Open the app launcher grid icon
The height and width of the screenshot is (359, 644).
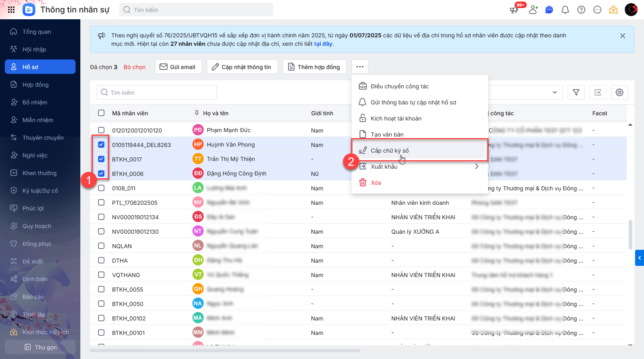(x=11, y=10)
